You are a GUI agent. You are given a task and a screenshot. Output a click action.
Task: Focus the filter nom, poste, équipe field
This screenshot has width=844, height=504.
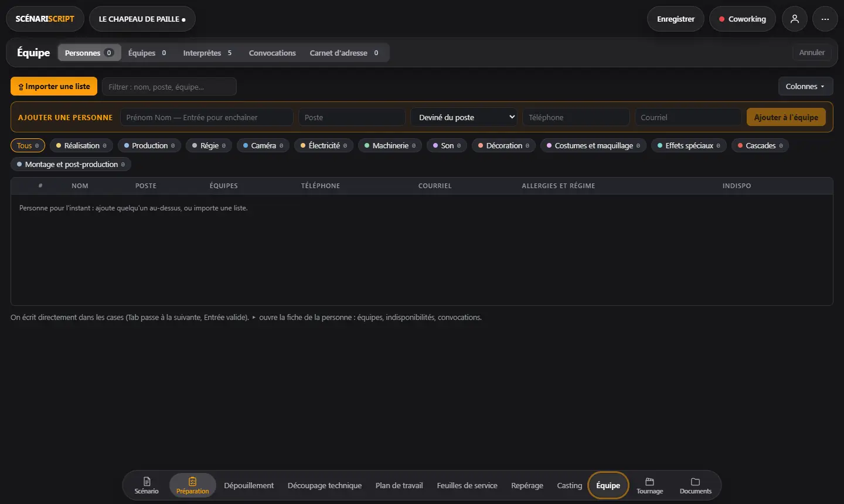click(169, 87)
